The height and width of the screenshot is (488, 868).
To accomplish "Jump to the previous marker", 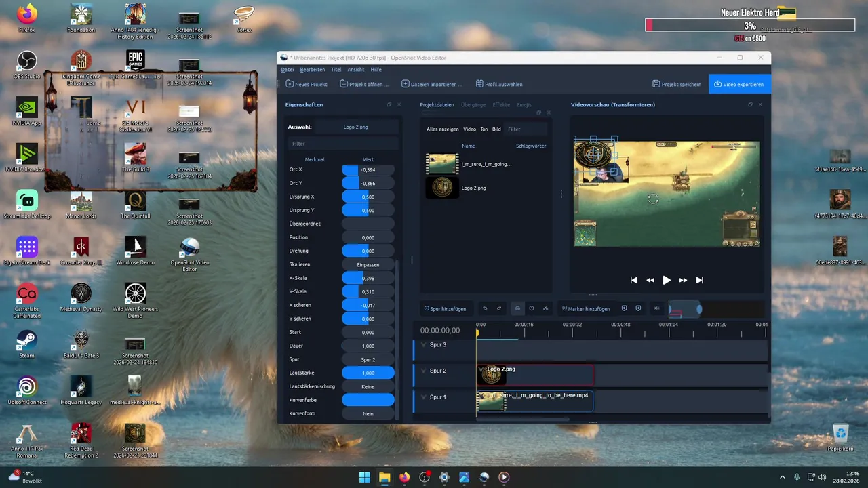I will (624, 308).
